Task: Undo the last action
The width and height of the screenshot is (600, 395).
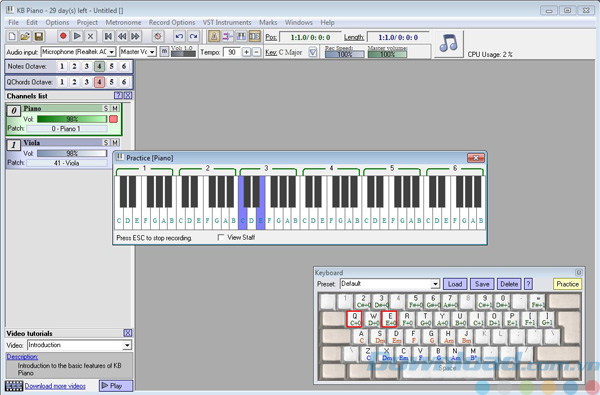Action: tap(179, 36)
